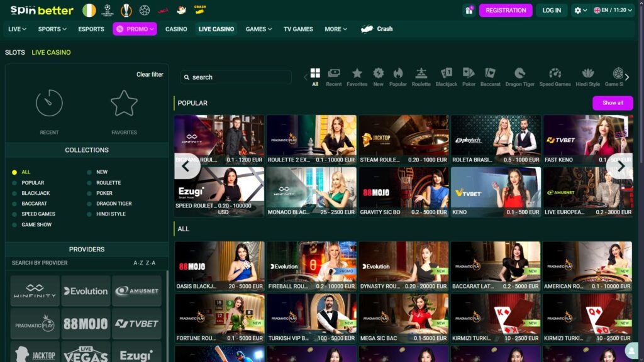The width and height of the screenshot is (644, 362).
Task: Click the REGISTRATION button
Action: [506, 11]
